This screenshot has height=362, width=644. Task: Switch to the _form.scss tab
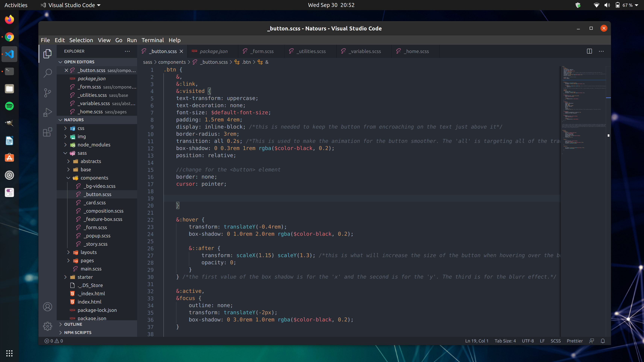(x=261, y=51)
